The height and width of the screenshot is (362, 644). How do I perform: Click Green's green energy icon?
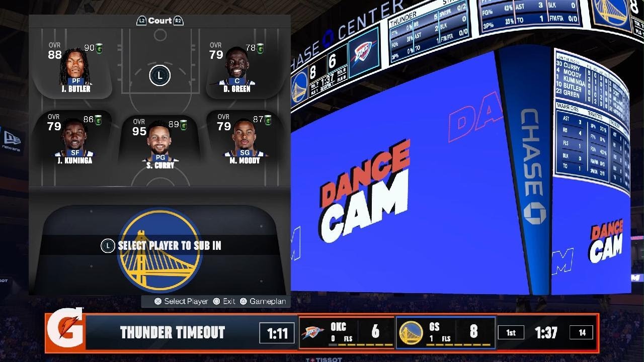coord(261,48)
